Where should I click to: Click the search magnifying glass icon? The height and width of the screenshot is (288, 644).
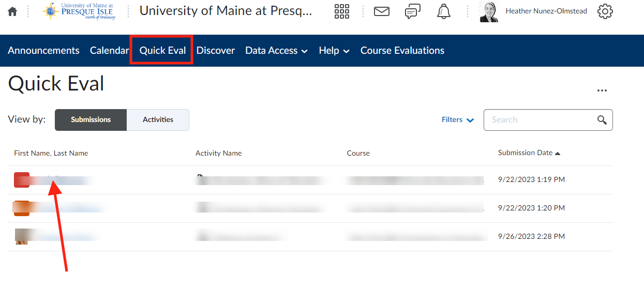tap(602, 120)
